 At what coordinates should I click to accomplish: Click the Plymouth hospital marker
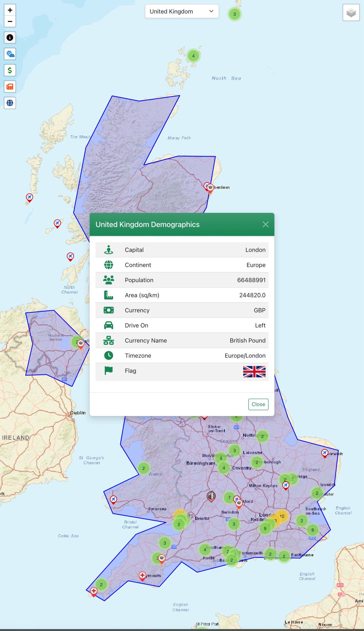pyautogui.click(x=142, y=575)
